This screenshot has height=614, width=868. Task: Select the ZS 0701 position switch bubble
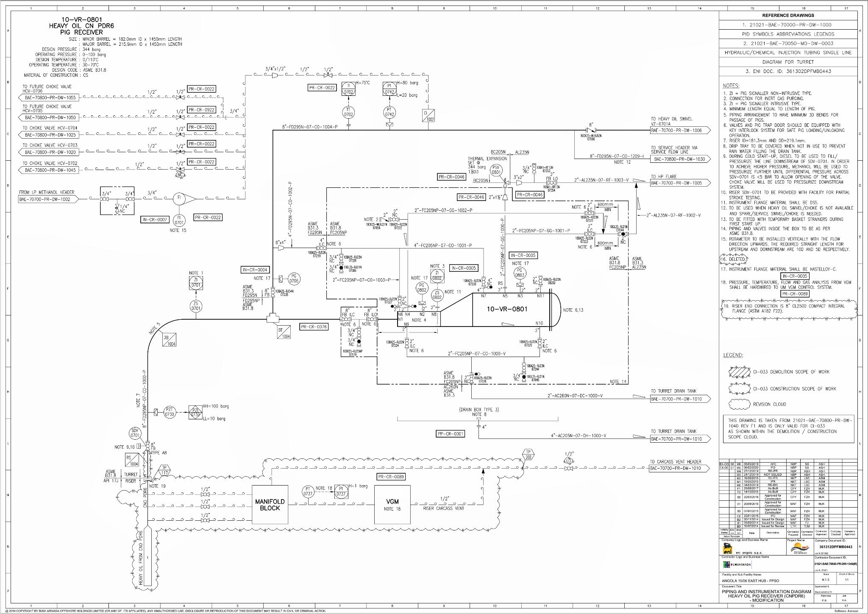click(196, 306)
